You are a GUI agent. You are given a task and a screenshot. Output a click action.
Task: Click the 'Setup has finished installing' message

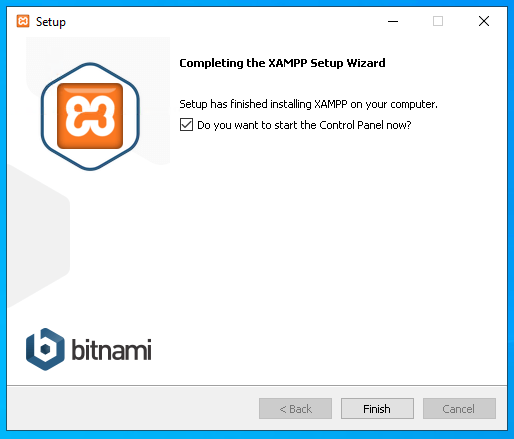[x=308, y=104]
